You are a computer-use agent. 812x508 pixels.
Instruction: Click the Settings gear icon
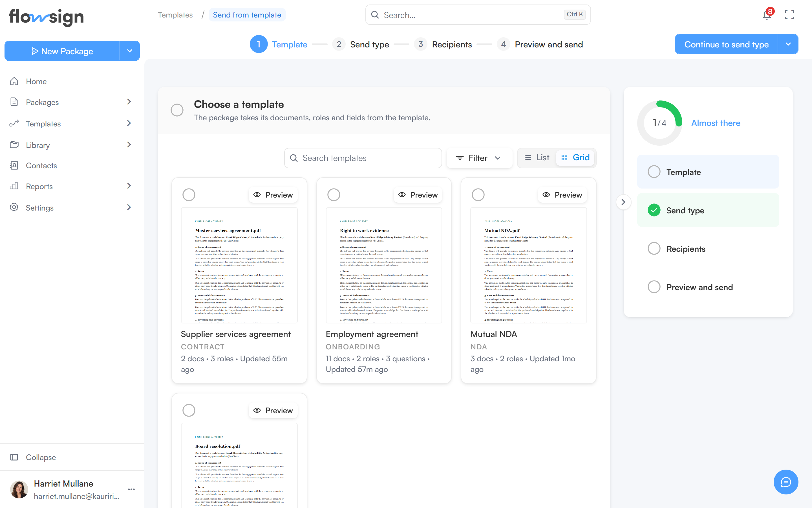[x=14, y=207]
